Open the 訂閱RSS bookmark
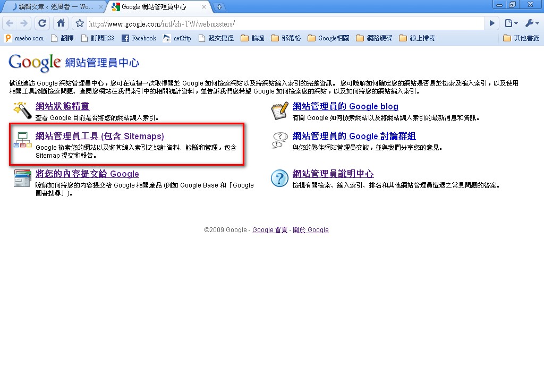The image size is (544, 392). 98,38
